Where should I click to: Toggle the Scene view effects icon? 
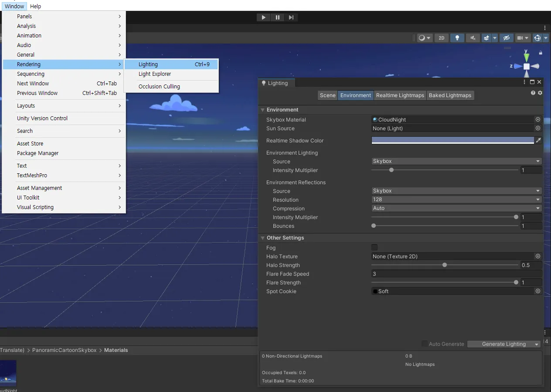click(487, 38)
